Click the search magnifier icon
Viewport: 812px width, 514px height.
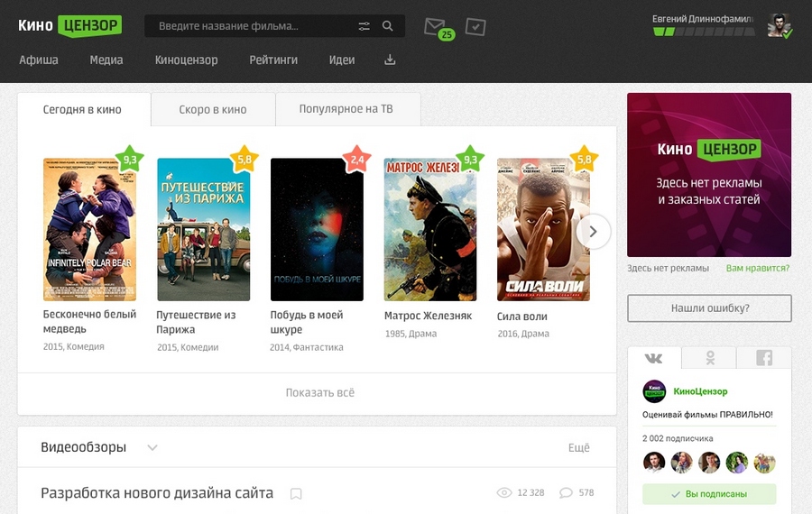pyautogui.click(x=388, y=26)
